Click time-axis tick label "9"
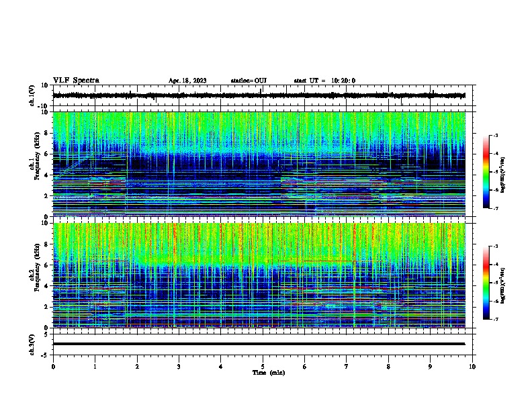 (x=430, y=367)
